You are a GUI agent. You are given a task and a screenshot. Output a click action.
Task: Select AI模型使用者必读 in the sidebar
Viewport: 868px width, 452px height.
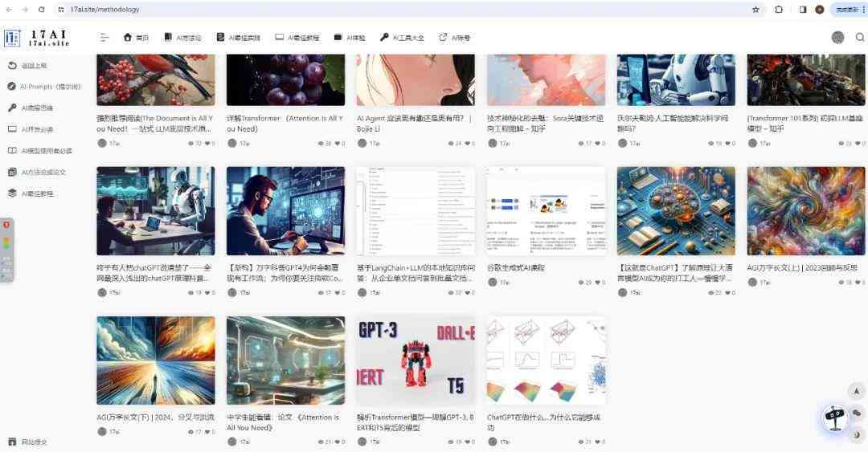[40, 150]
